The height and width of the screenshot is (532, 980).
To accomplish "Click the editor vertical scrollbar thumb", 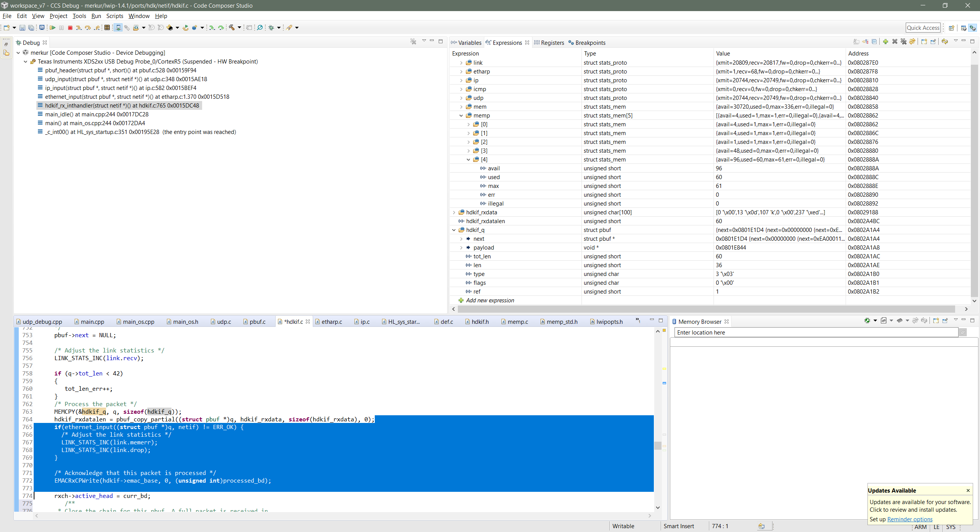I will tap(658, 446).
